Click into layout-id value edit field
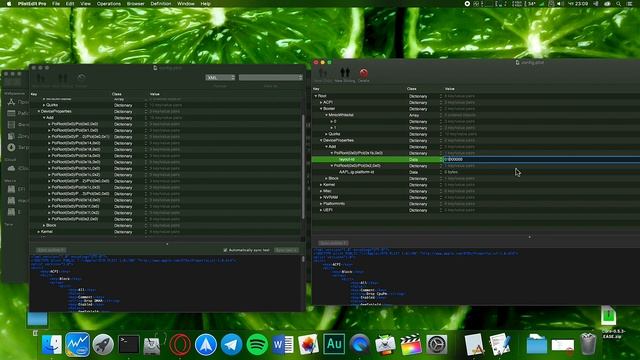The width and height of the screenshot is (640, 360). (x=542, y=160)
